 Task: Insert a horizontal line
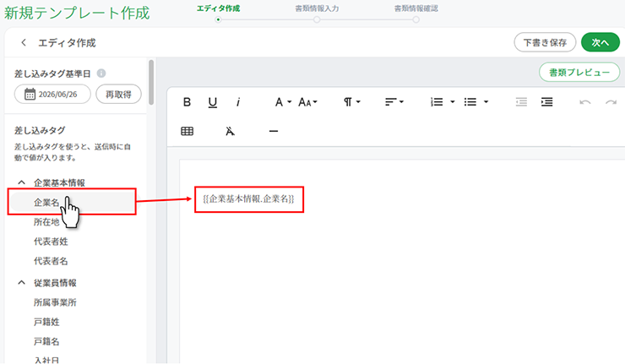(x=274, y=131)
